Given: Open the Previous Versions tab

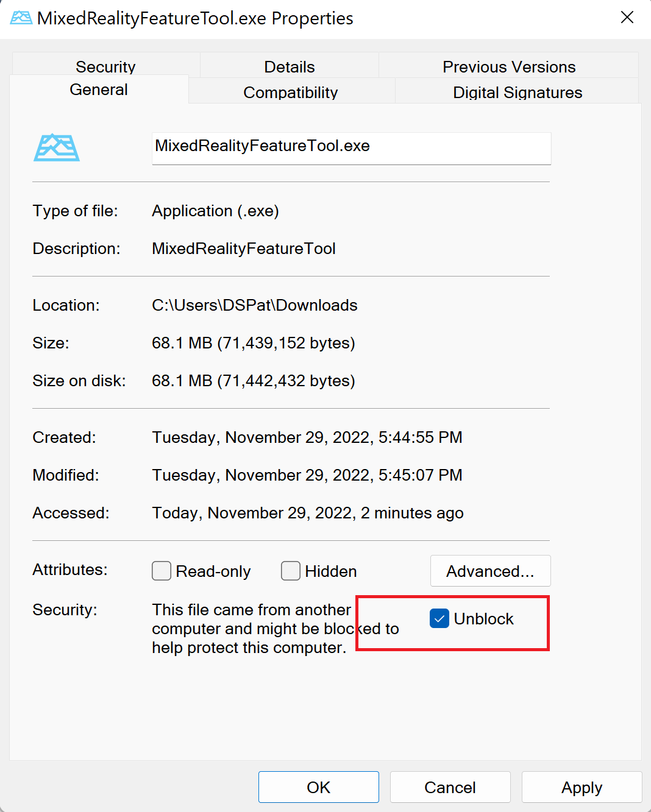Looking at the screenshot, I should [x=508, y=66].
